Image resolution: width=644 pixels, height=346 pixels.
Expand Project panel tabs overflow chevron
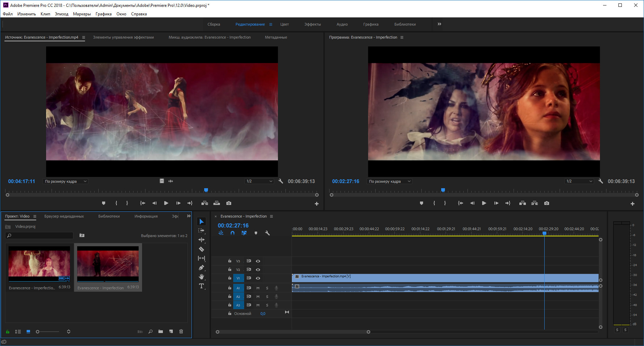pyautogui.click(x=188, y=216)
